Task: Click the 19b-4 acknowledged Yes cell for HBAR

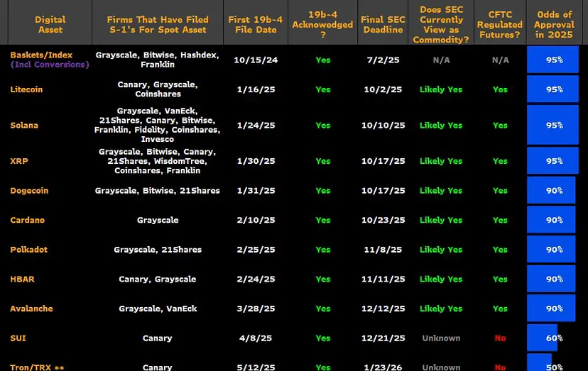Action: click(323, 279)
